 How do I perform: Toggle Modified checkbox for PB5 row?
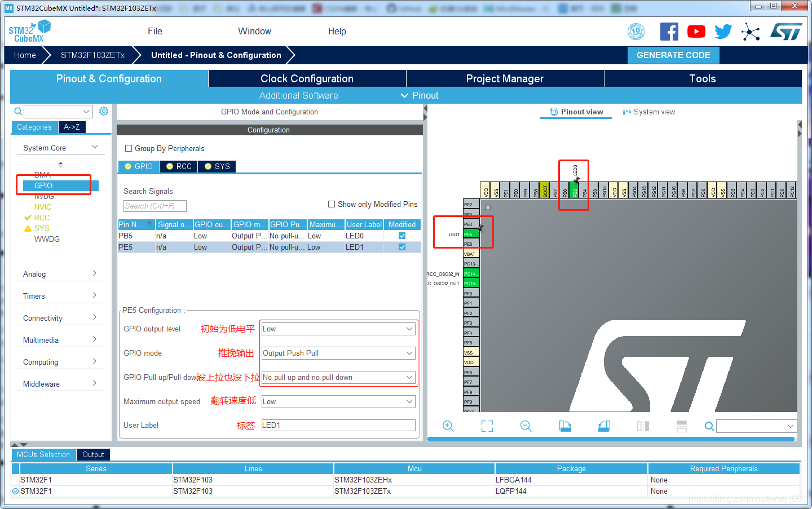click(402, 236)
